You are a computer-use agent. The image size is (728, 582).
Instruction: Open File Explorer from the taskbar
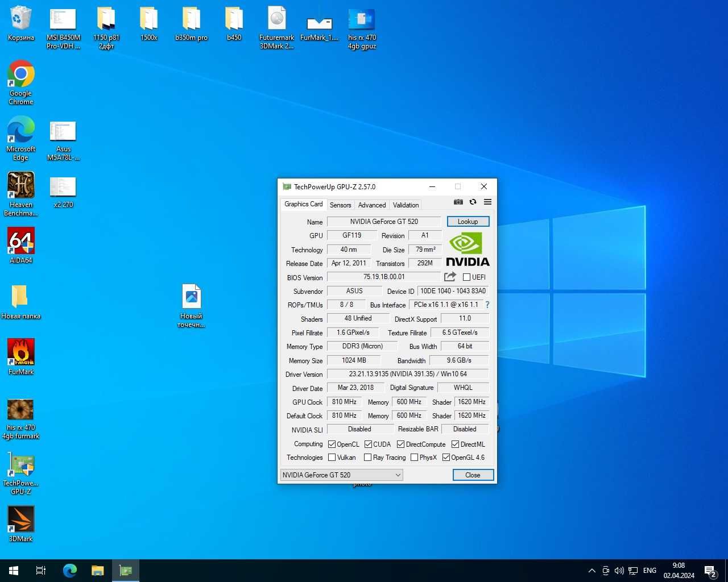[x=98, y=571]
